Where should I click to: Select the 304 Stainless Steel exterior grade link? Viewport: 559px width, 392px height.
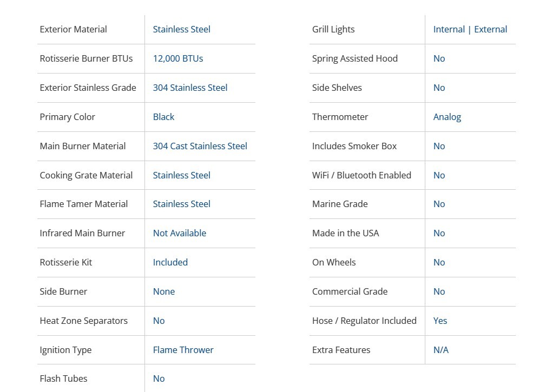click(x=190, y=88)
